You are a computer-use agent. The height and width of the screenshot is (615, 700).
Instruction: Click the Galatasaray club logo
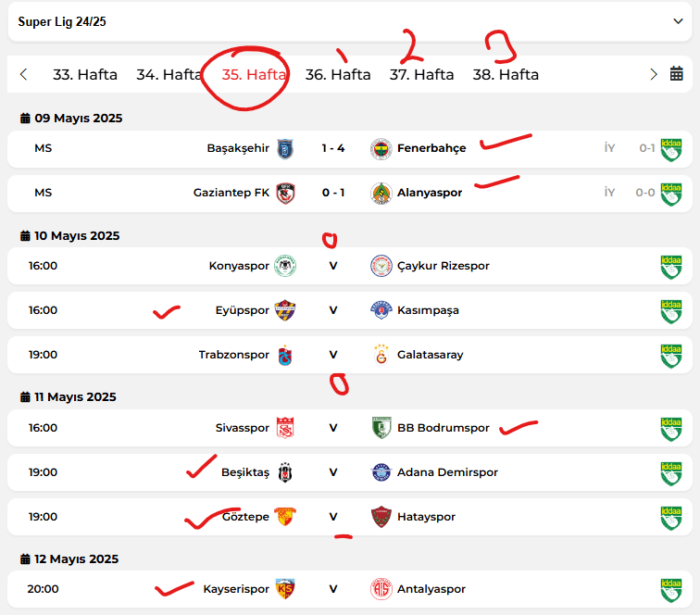coord(381,355)
